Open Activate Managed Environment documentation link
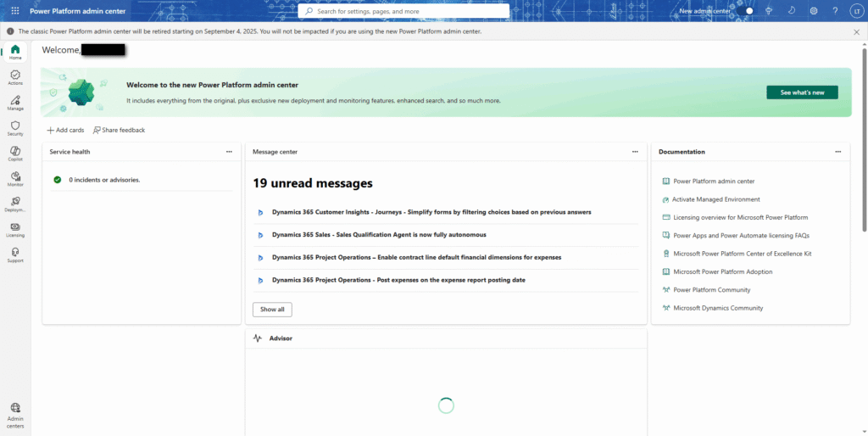Screen dimensions: 868x436 pyautogui.click(x=715, y=199)
